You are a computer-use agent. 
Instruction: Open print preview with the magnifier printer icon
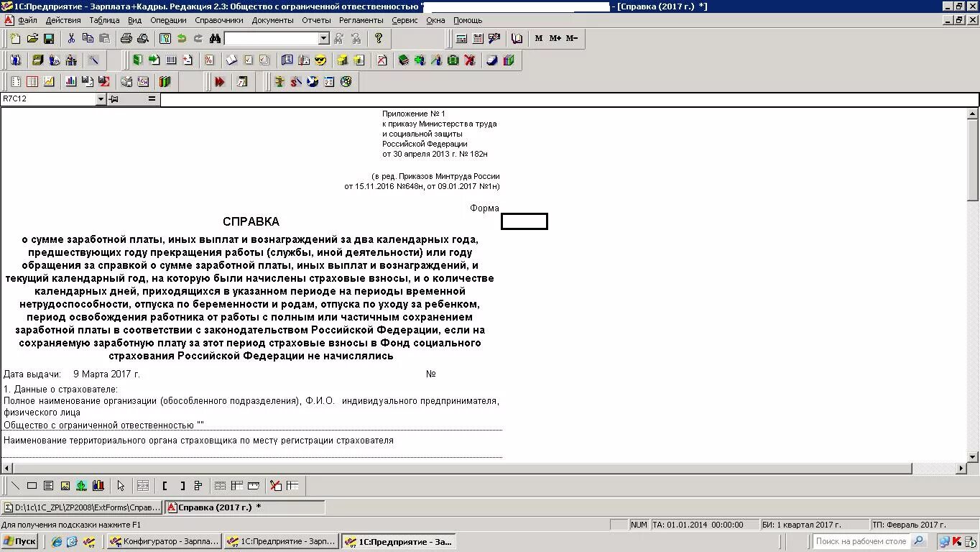coord(143,38)
